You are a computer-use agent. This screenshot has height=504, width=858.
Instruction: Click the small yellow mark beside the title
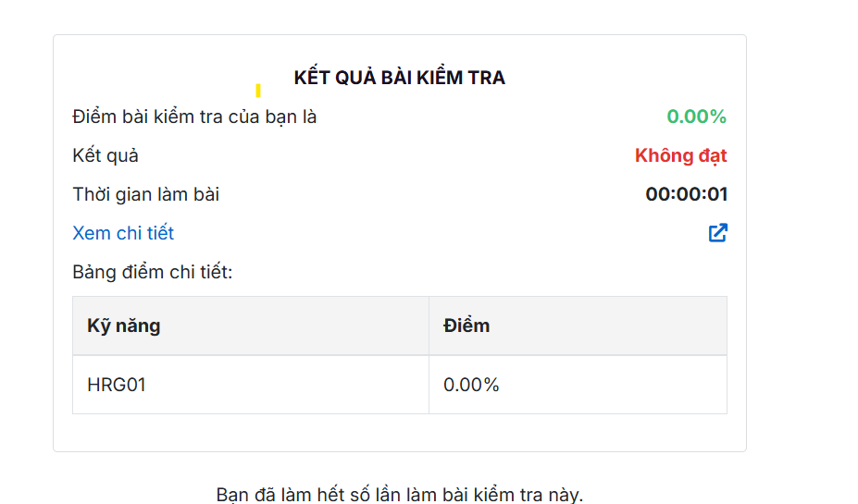[258, 91]
